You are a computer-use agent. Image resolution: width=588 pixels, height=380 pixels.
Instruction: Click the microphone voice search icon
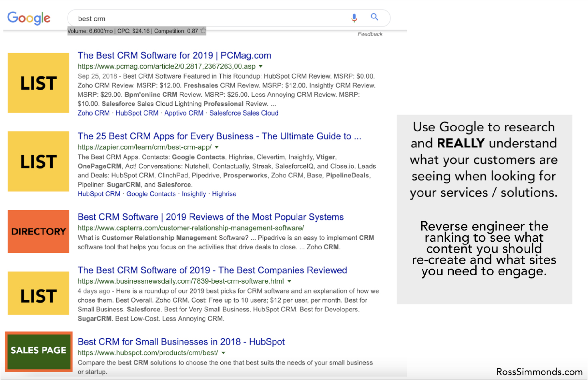pos(354,18)
